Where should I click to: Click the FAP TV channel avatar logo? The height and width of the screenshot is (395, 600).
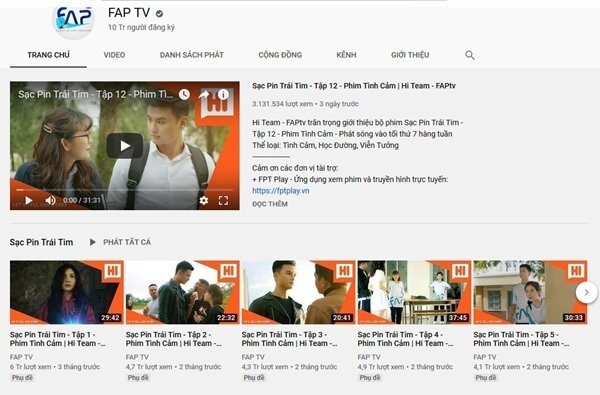(x=73, y=21)
